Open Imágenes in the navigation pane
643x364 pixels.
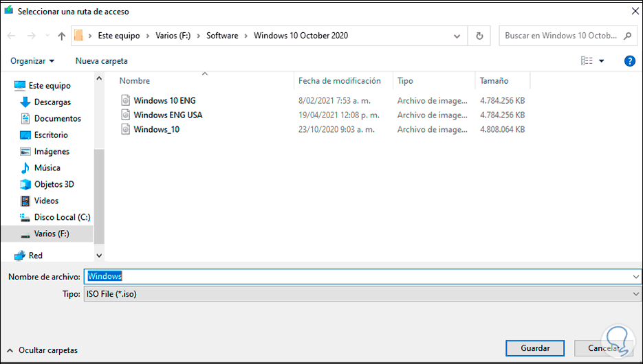[x=52, y=152]
